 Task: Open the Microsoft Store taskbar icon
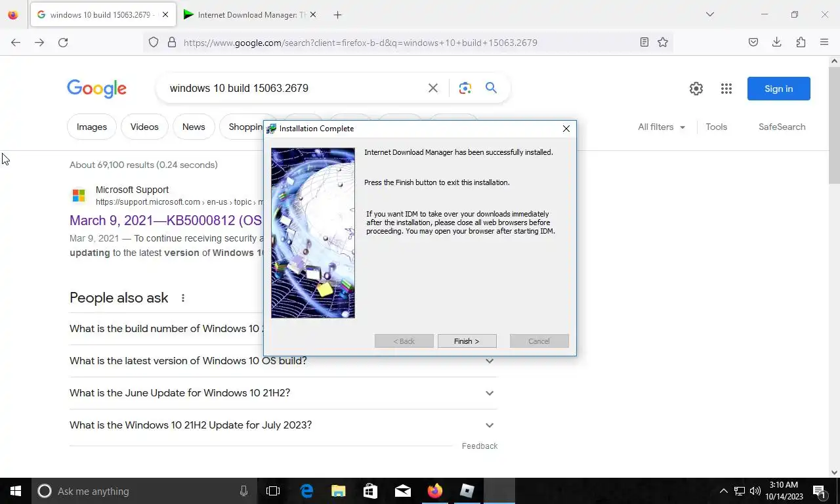[370, 491]
